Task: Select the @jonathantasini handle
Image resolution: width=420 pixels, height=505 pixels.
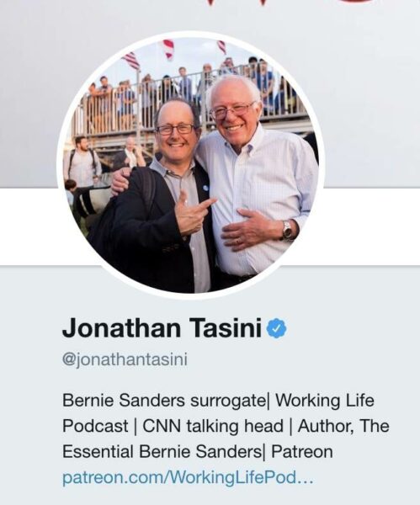Action: 125,359
